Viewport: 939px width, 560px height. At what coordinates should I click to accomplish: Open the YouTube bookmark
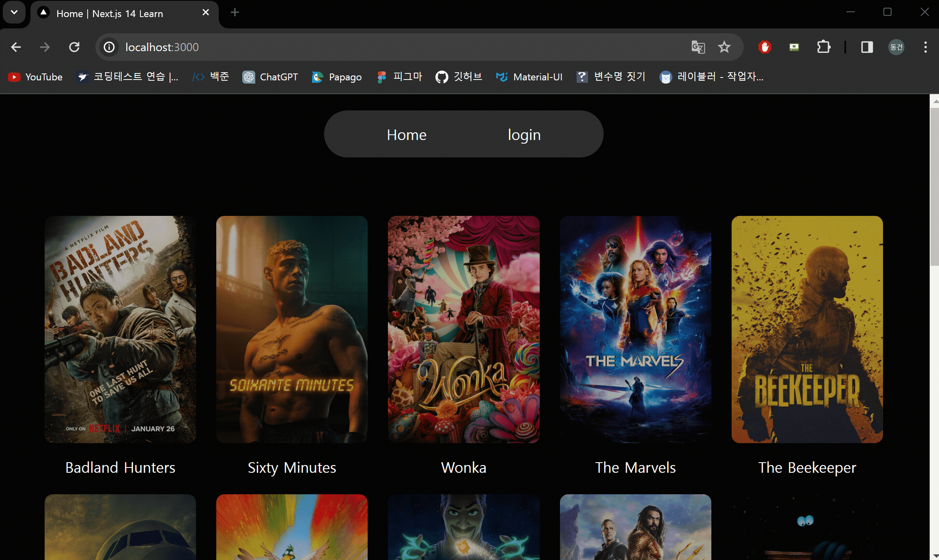[x=35, y=77]
